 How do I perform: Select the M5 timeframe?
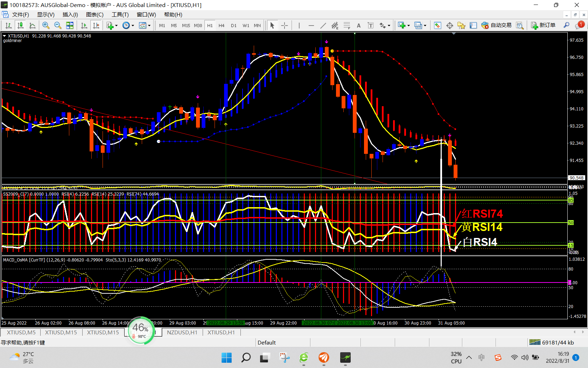click(x=174, y=26)
